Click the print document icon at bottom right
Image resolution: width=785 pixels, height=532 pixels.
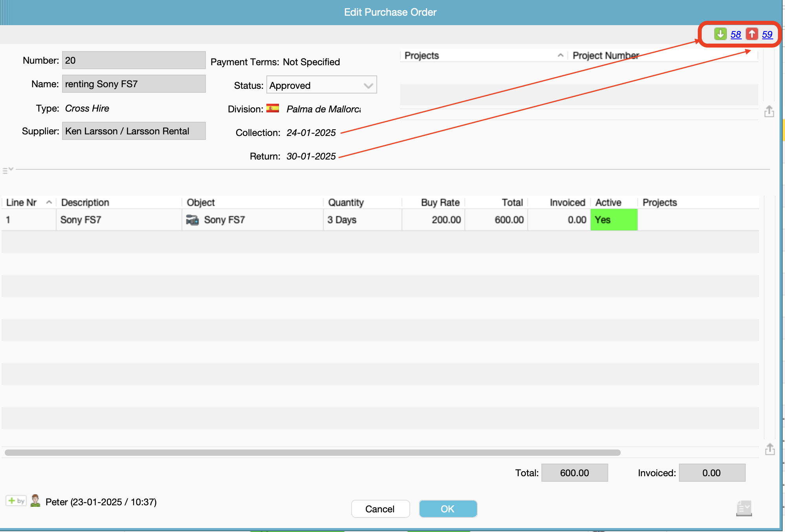(744, 508)
